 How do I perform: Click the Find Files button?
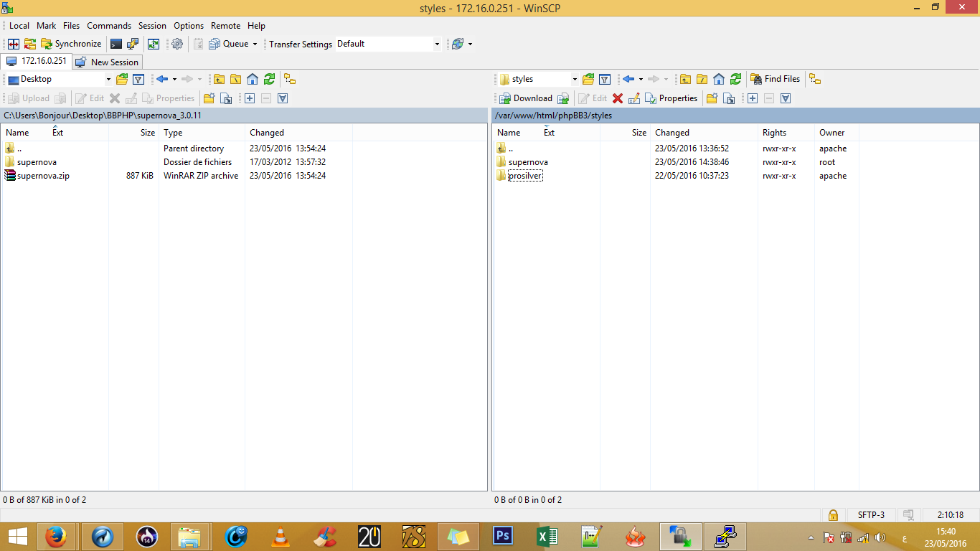coord(775,79)
